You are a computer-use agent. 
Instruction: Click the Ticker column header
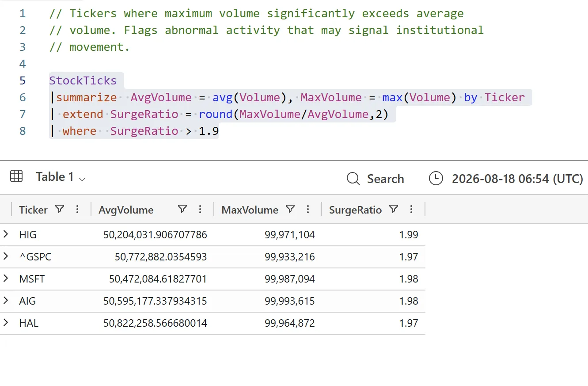click(x=33, y=210)
